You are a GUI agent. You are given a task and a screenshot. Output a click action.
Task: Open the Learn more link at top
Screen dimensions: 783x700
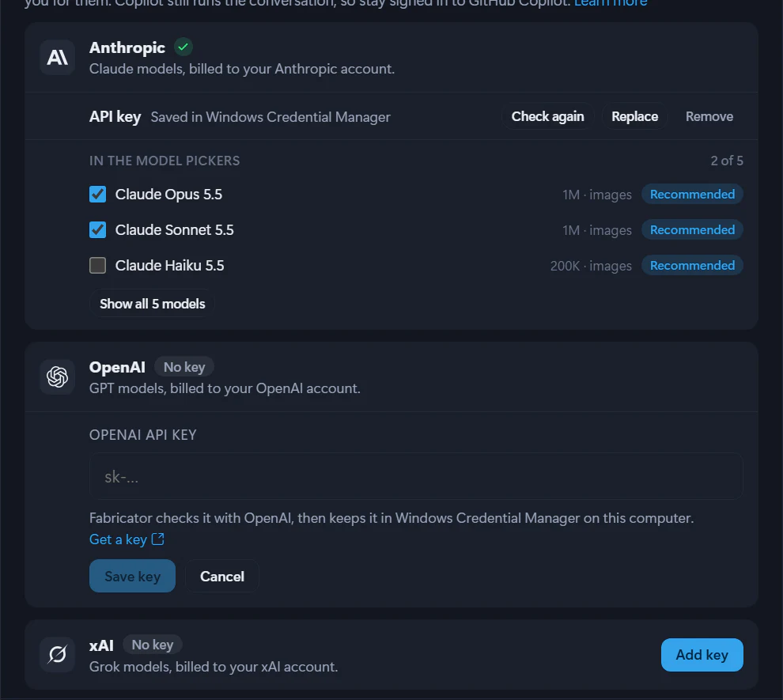click(611, 3)
